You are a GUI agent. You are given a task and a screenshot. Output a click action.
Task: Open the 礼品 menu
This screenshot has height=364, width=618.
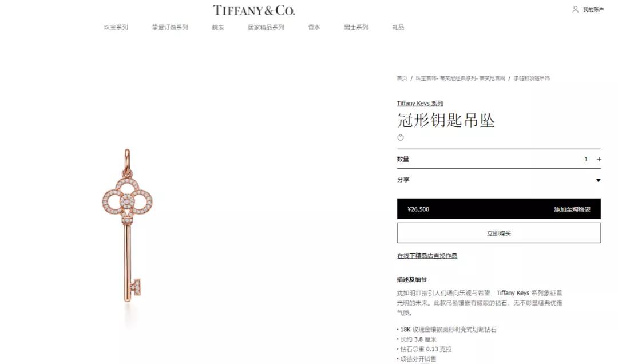click(398, 27)
